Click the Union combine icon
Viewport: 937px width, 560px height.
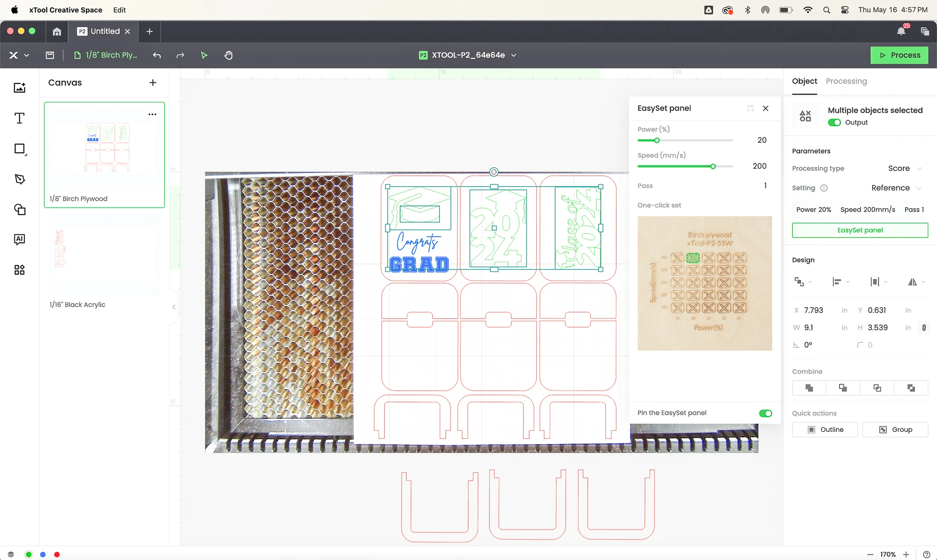[809, 388]
